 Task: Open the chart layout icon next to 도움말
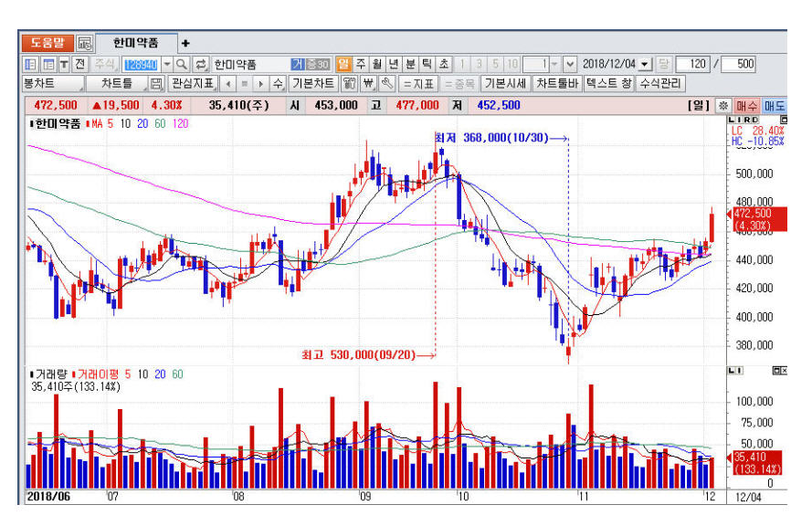point(84,43)
